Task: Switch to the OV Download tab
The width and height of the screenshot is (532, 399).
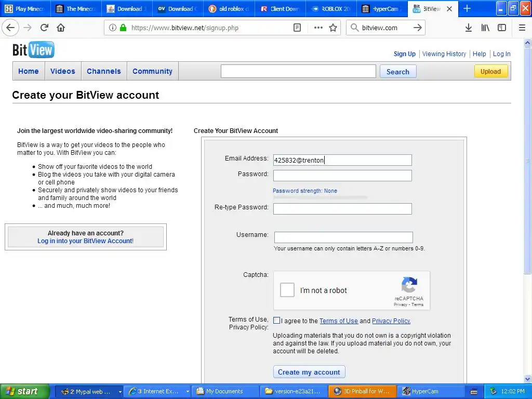Action: 178,8
